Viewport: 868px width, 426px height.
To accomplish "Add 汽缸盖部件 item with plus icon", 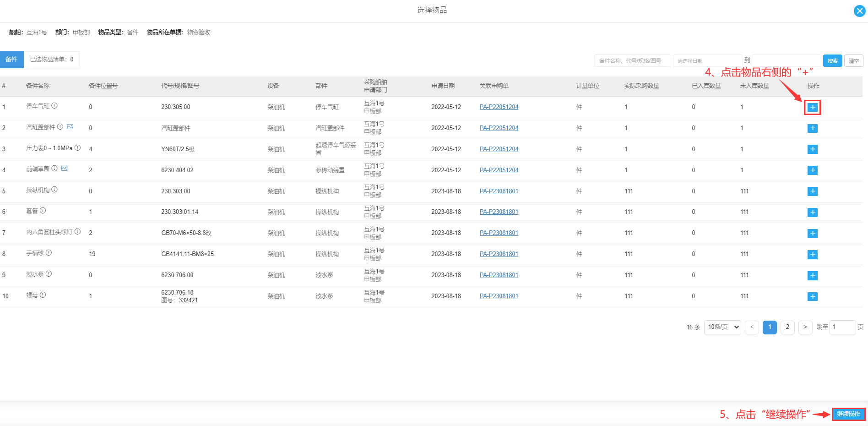I will pos(812,128).
